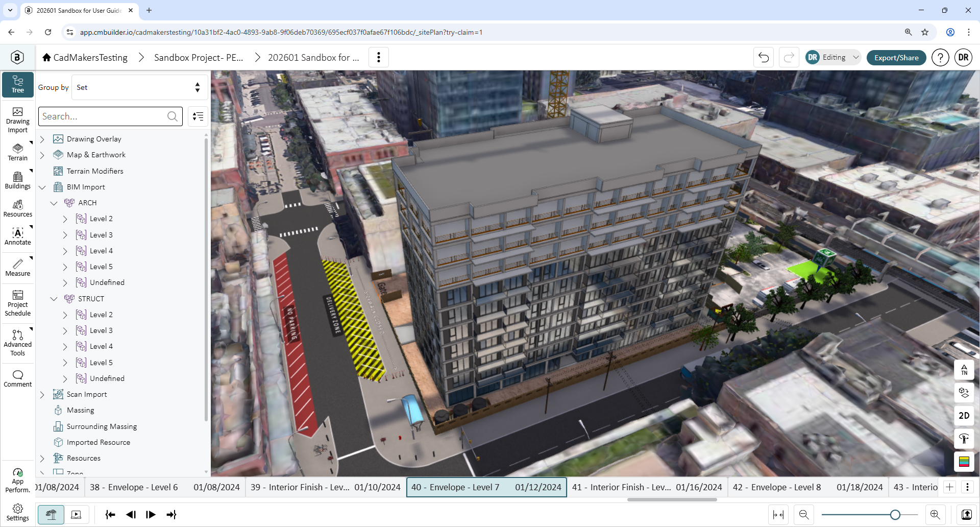
Task: Expand the Scan Import node
Action: (x=42, y=394)
